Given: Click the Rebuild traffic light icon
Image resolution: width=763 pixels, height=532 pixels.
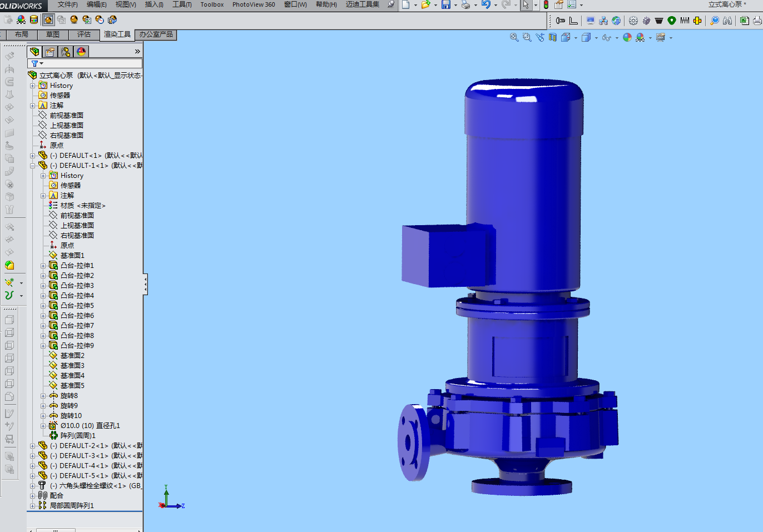Looking at the screenshot, I should (x=546, y=4).
